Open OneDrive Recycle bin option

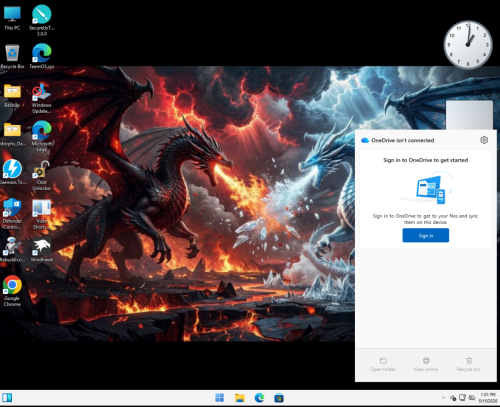click(469, 364)
